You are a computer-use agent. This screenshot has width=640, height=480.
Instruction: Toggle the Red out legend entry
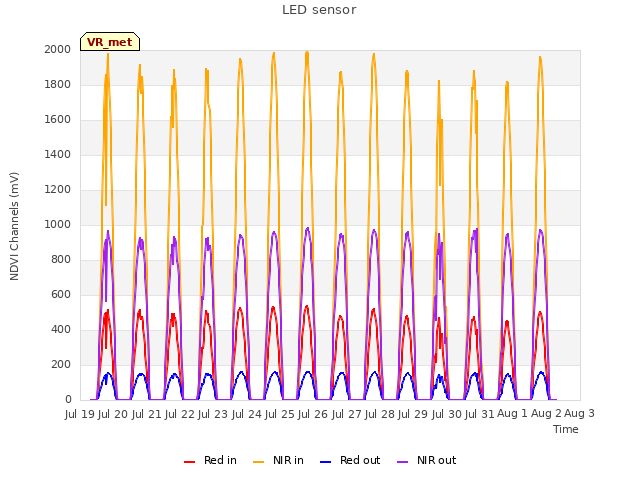tap(350, 460)
